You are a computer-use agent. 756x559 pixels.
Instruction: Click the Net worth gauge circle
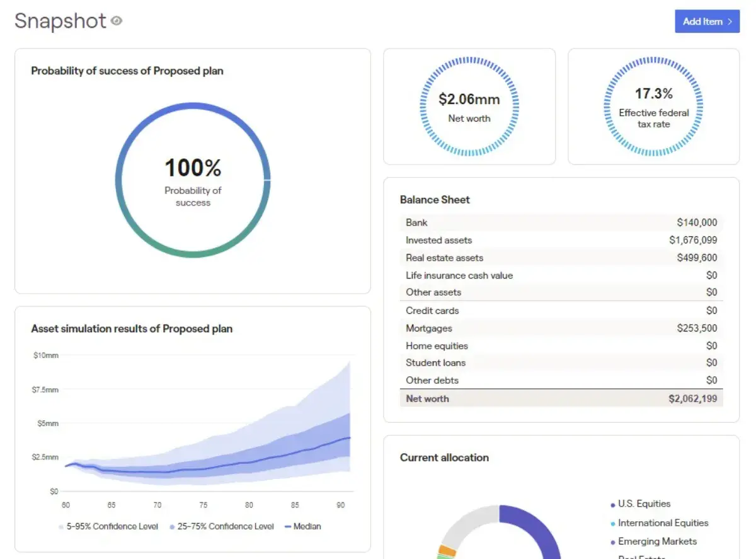point(469,106)
